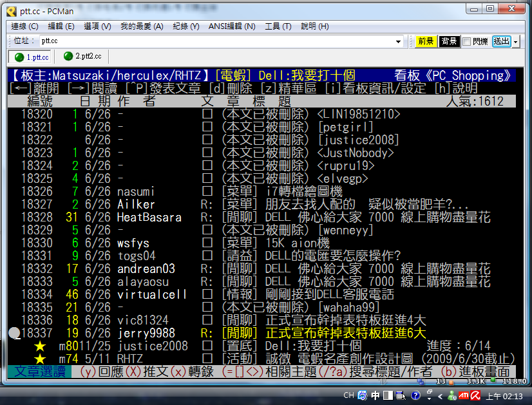Select post 18330 by wsfys 15K aion機
The height and width of the screenshot is (405, 532).
(x=261, y=243)
